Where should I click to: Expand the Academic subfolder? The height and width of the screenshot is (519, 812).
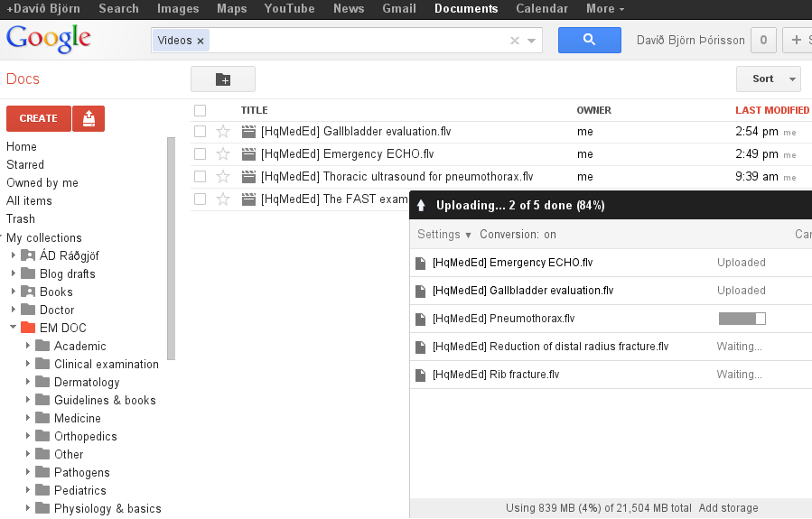(28, 346)
